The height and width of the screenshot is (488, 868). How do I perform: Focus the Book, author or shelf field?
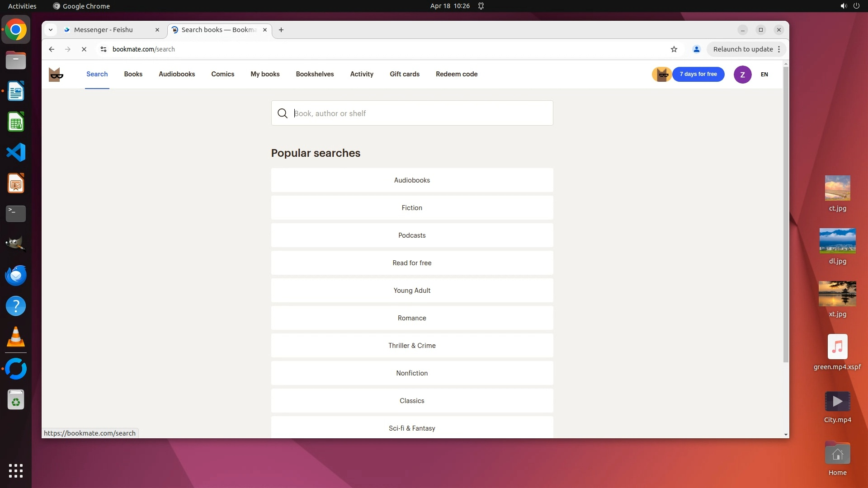420,113
